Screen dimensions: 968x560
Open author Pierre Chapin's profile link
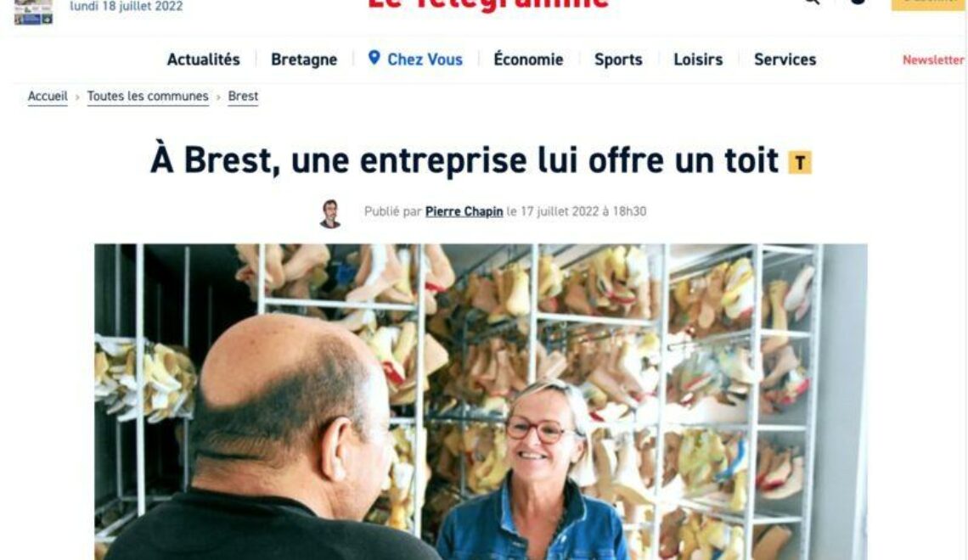coord(464,211)
